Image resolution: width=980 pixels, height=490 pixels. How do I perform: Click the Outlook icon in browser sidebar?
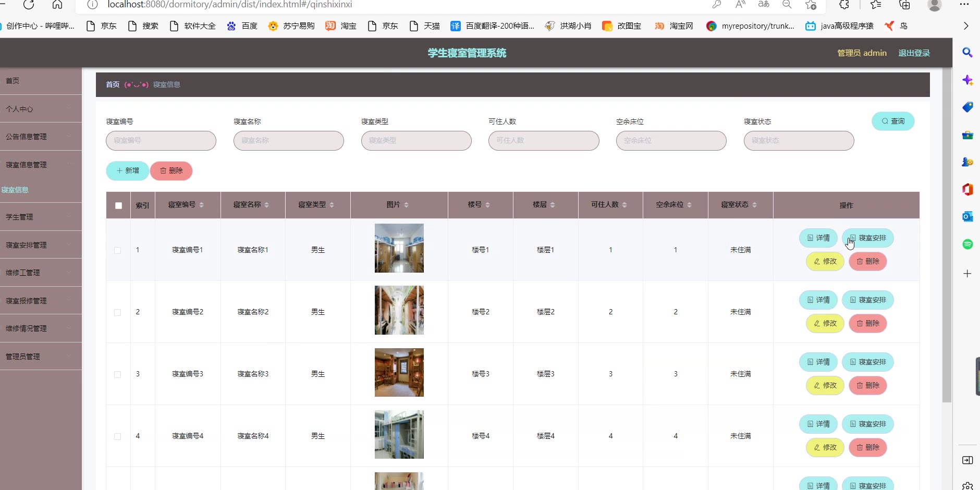point(967,217)
